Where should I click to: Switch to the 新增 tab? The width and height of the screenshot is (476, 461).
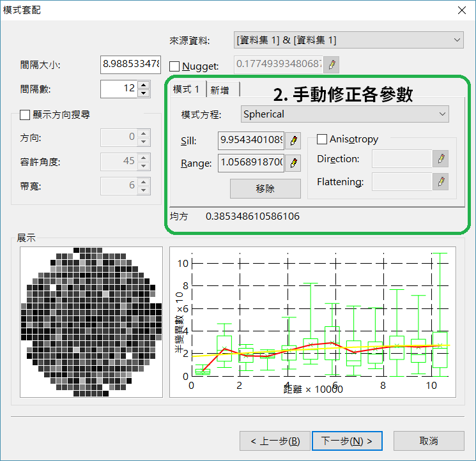point(223,90)
